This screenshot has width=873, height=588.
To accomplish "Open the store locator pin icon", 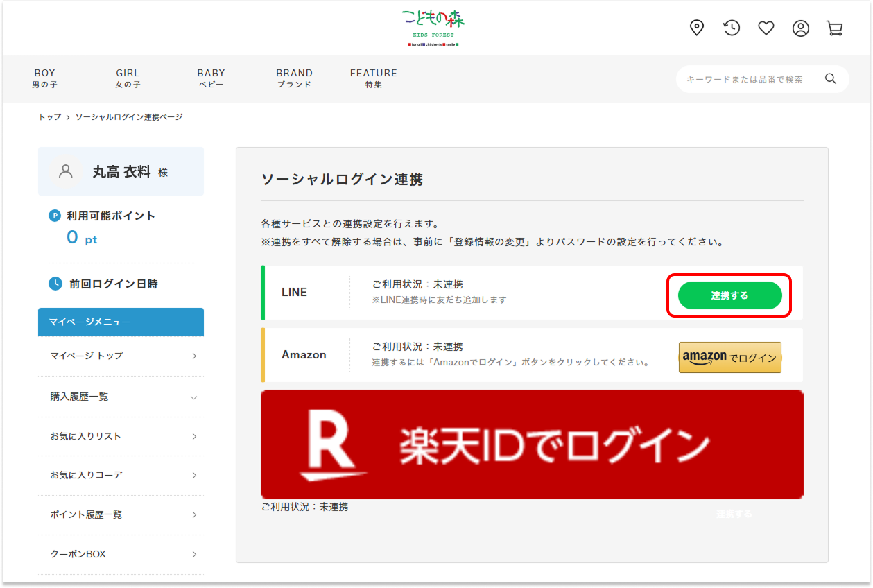I will [x=697, y=28].
